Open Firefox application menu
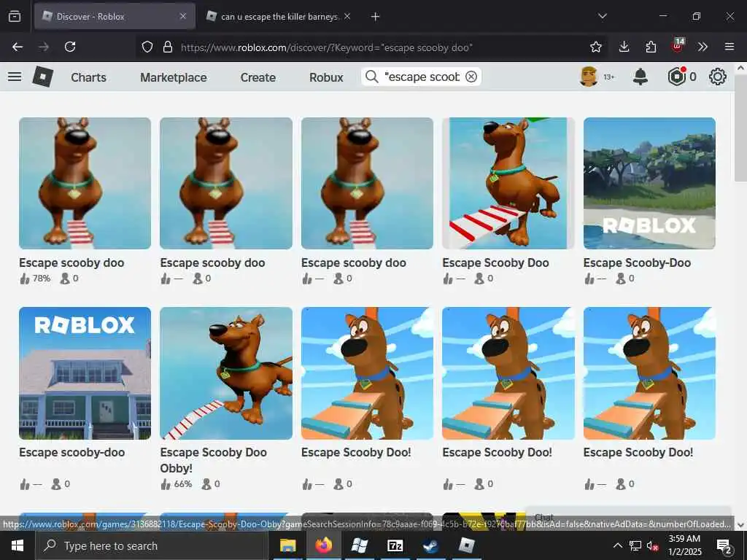Screen dimensions: 747x560 point(729,47)
